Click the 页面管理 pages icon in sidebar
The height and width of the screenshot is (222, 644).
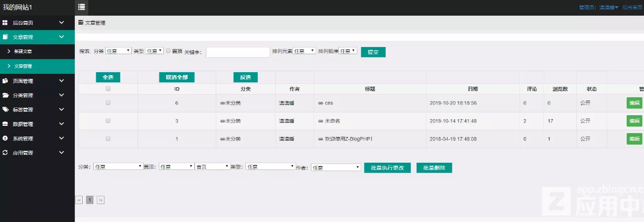click(6, 81)
